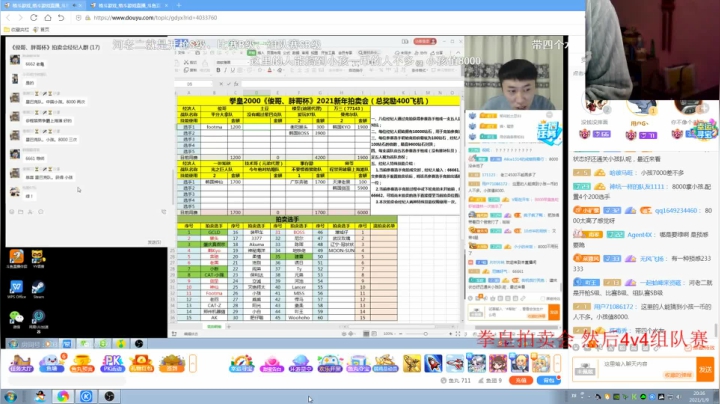The height and width of the screenshot is (404, 720).
Task: Click the emoji icon in WeChat chat input
Action: pyautogui.click(x=12, y=212)
